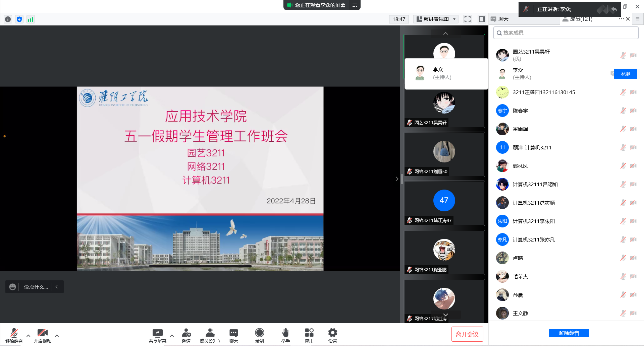Close the members side panel
The height and width of the screenshot is (346, 644).
tap(628, 19)
